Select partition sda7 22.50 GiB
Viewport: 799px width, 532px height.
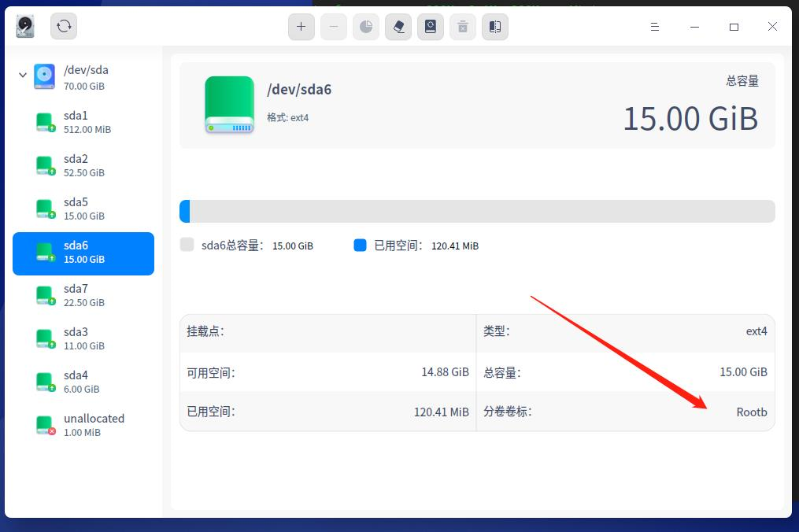83,296
